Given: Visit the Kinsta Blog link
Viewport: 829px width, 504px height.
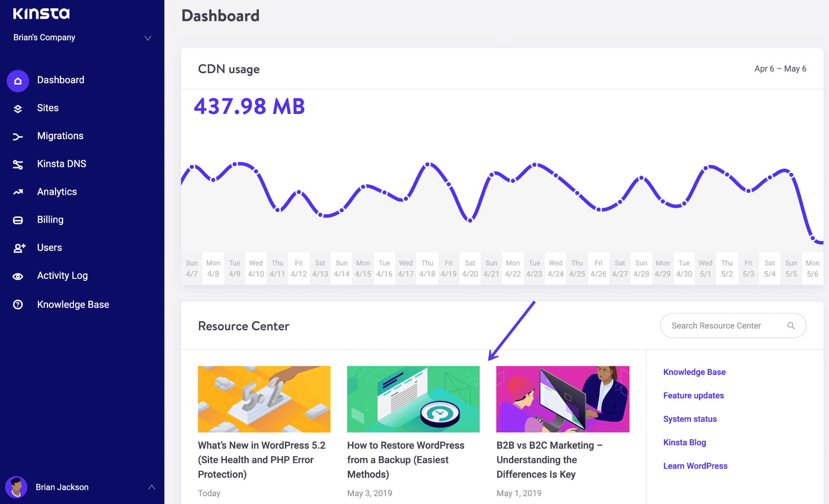Looking at the screenshot, I should point(684,442).
